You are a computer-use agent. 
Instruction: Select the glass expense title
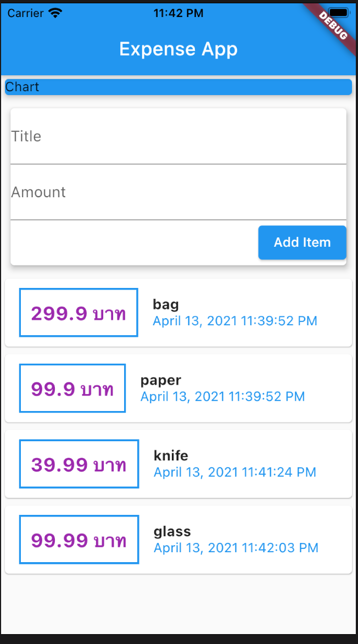point(172,531)
